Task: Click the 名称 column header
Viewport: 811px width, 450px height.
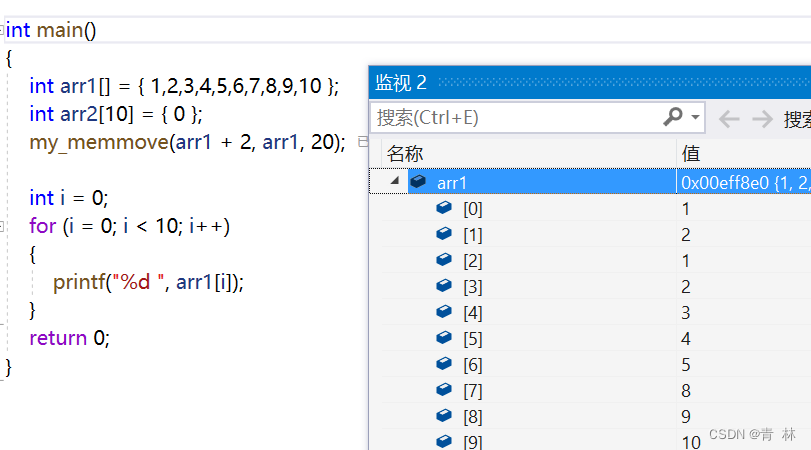Action: [x=404, y=154]
